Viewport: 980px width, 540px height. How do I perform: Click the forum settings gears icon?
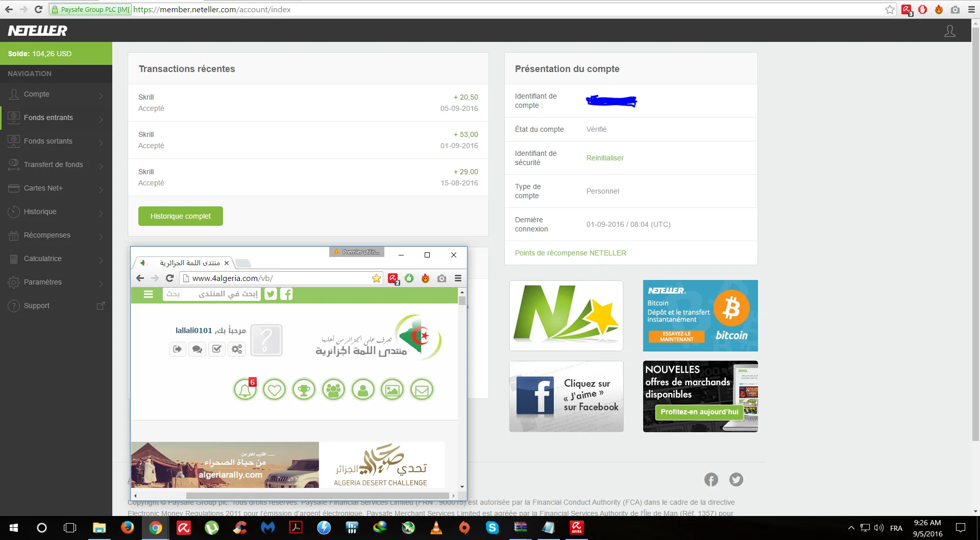[237, 349]
